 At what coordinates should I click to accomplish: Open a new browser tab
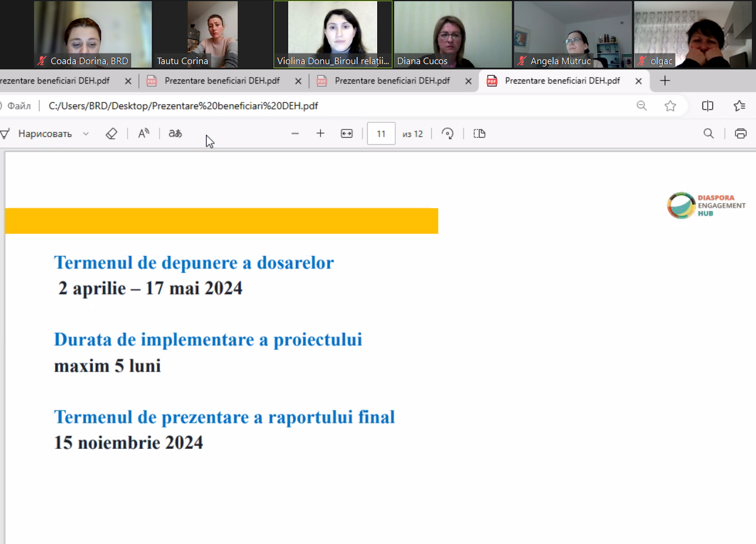pos(665,81)
